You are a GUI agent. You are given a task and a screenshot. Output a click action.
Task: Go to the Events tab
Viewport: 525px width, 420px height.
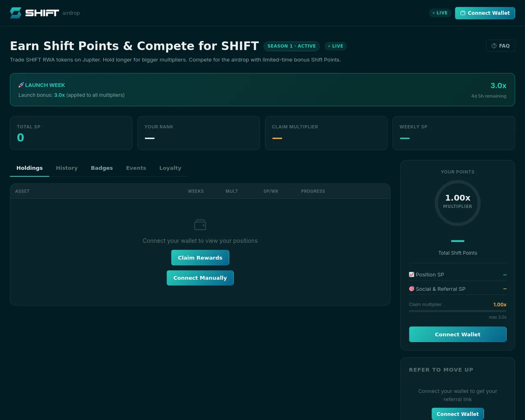click(x=136, y=168)
